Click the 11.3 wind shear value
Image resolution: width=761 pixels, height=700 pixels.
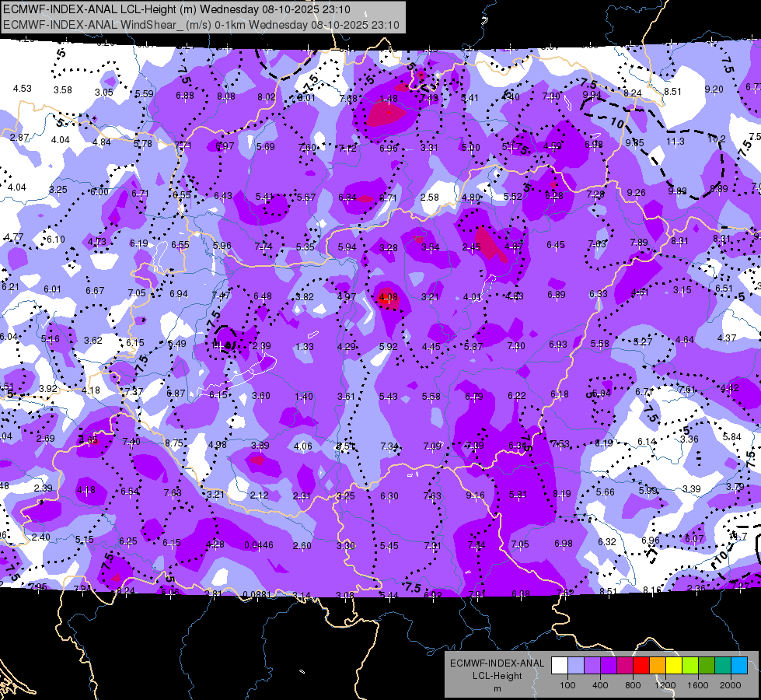675,141
